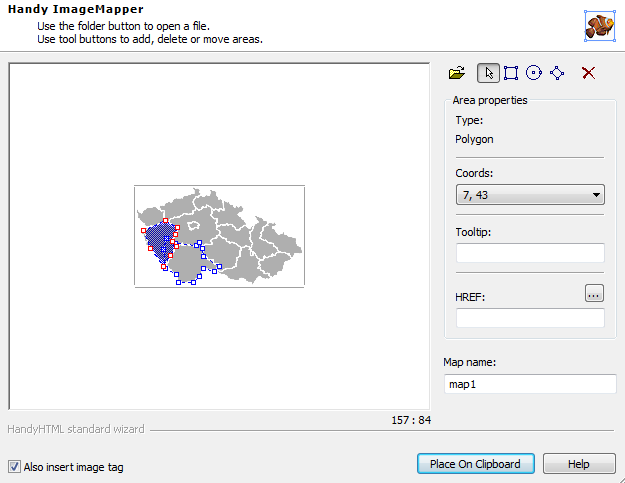Choose the polygon area tool
This screenshot has height=483, width=625.
[557, 73]
